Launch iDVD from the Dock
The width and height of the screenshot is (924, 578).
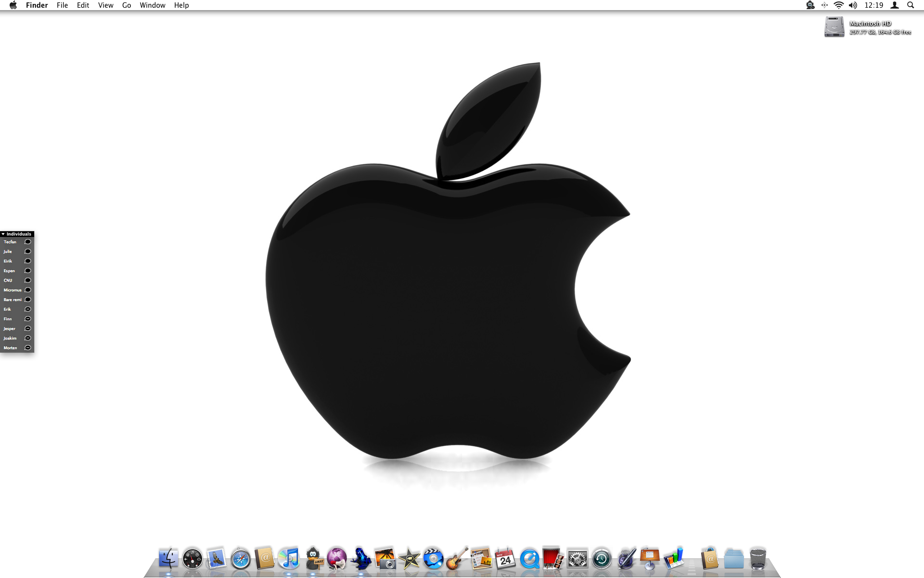[x=433, y=559]
